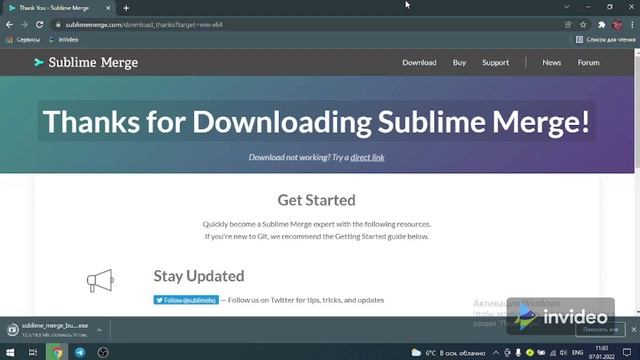Click the browser forward arrow
The image size is (640, 360).
(24, 25)
